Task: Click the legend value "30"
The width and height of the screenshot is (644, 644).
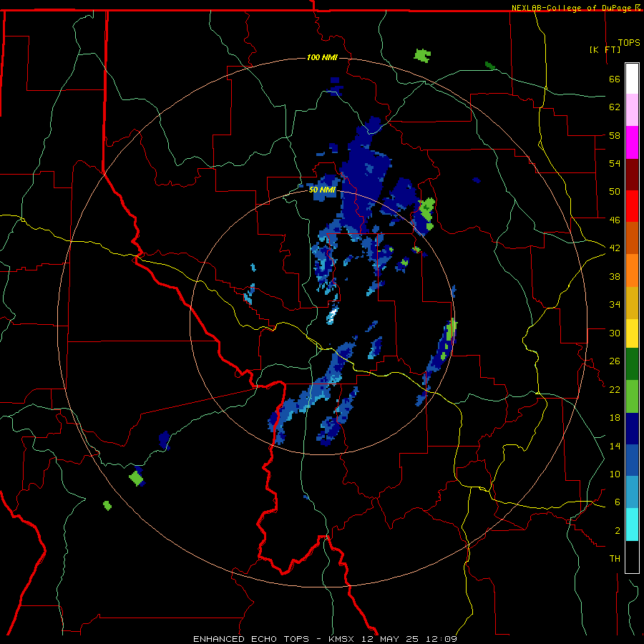Action: click(x=615, y=333)
